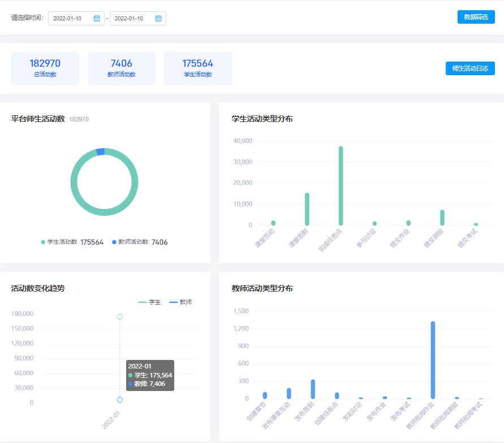This screenshot has height=443, width=504.
Task: Select the start date input field
Action: [x=71, y=19]
